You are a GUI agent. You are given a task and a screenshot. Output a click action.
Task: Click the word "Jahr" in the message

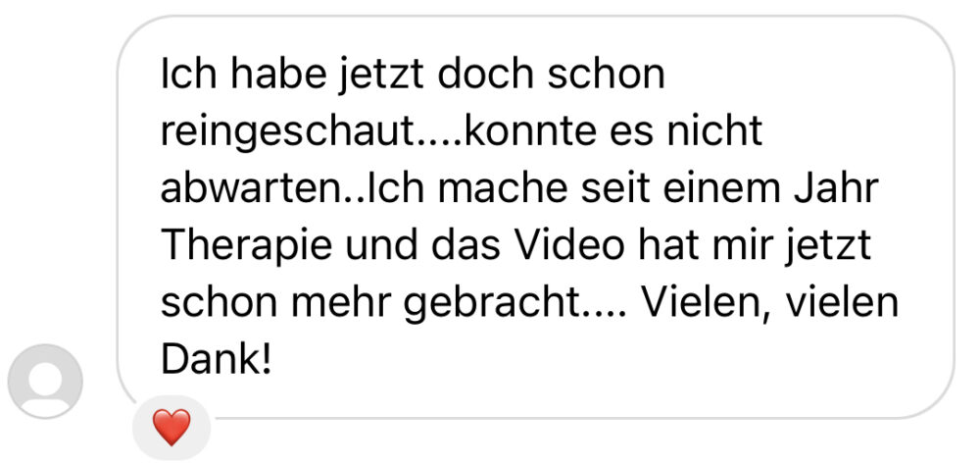point(836,190)
